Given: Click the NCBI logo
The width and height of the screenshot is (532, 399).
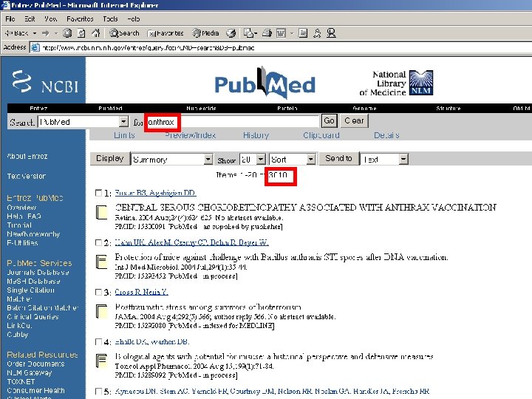Looking at the screenshot, I should pyautogui.click(x=45, y=82).
